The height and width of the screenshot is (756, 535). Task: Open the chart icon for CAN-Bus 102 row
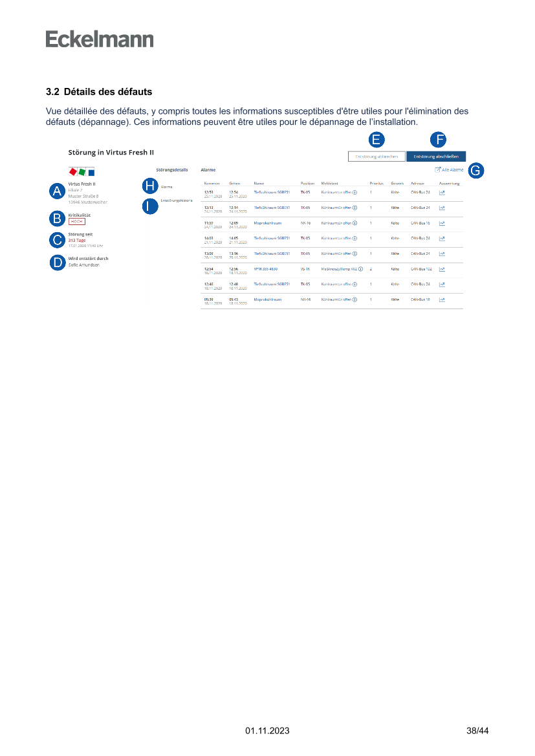442,269
